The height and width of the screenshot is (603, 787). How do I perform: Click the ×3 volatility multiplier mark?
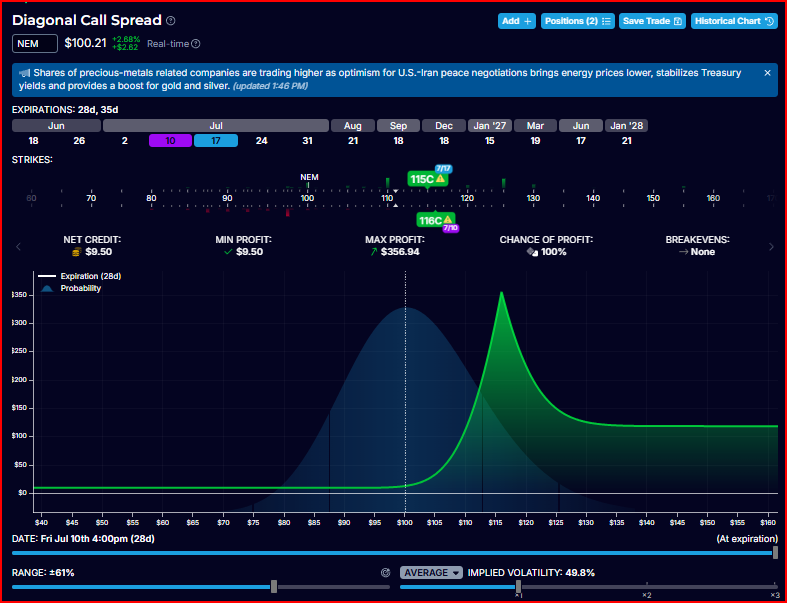coord(774,595)
